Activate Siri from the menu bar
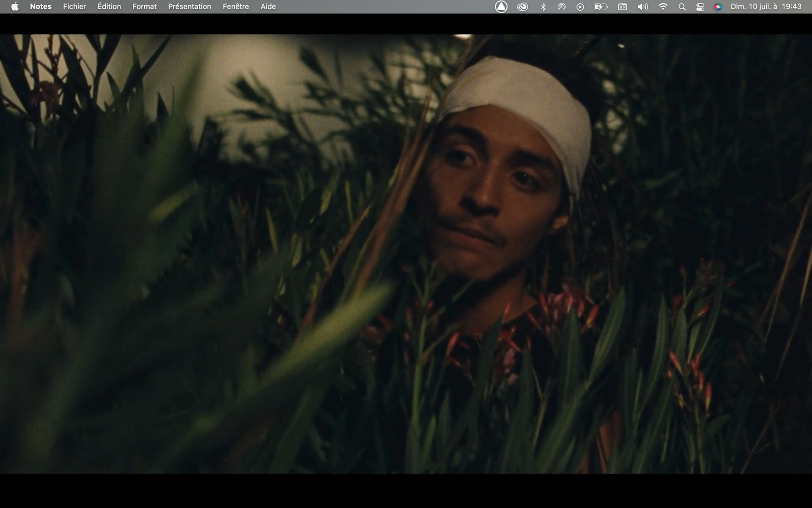Viewport: 812px width, 508px height. [718, 7]
